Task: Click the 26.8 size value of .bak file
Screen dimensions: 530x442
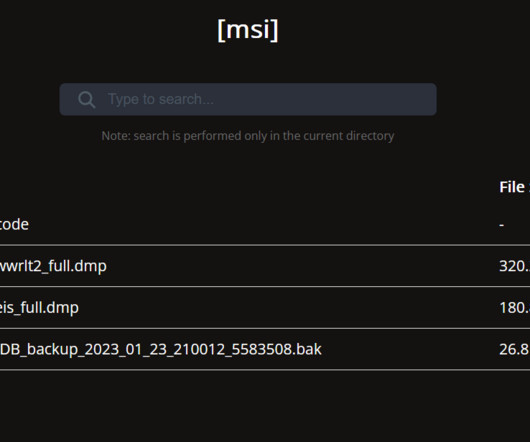Action: point(514,349)
